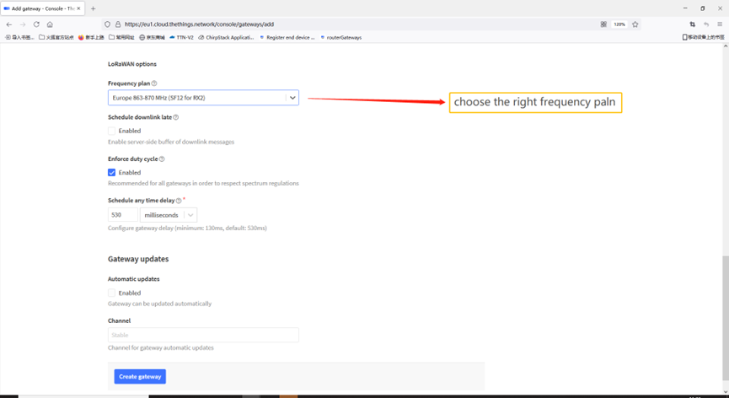Screen dimensions: 729x398
Task: Enable Schedule downlink late checkbox
Action: coord(112,131)
